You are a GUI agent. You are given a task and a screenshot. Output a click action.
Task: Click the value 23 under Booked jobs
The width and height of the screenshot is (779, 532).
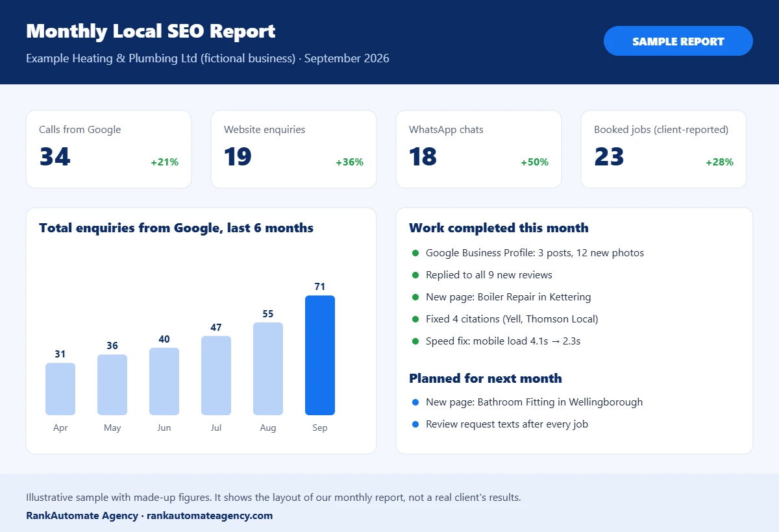tap(609, 157)
